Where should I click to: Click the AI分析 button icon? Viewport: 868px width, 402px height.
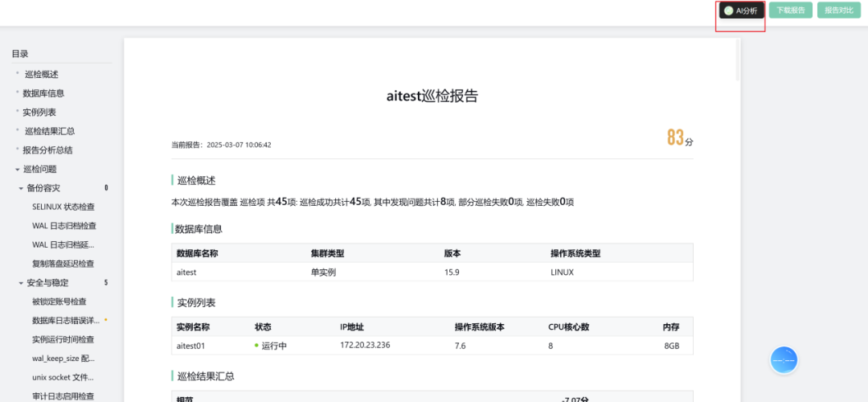click(x=728, y=10)
